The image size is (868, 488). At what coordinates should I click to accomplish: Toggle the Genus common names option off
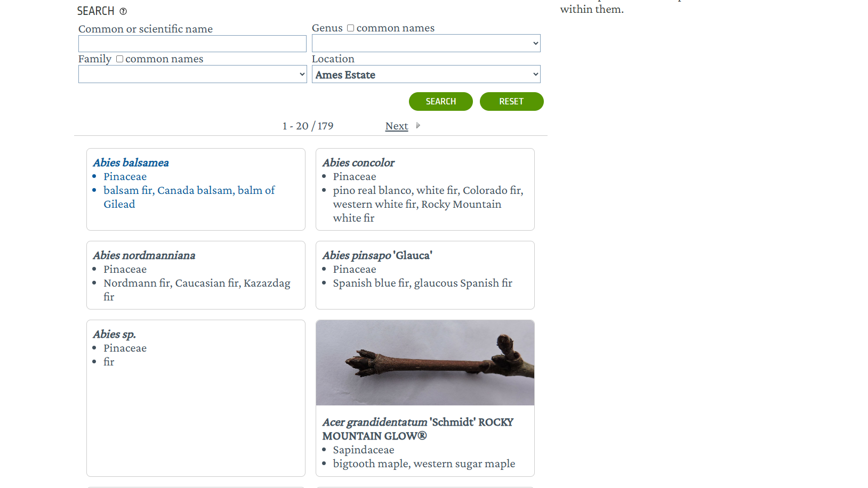tap(350, 27)
